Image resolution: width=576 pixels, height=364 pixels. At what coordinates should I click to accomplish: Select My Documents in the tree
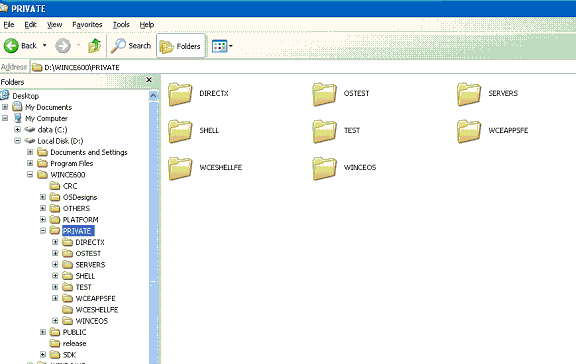click(x=48, y=107)
